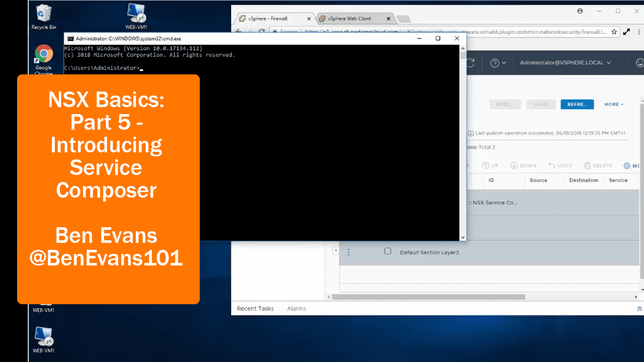The height and width of the screenshot is (362, 644).
Task: Click the blue Refresh button
Action: (577, 105)
